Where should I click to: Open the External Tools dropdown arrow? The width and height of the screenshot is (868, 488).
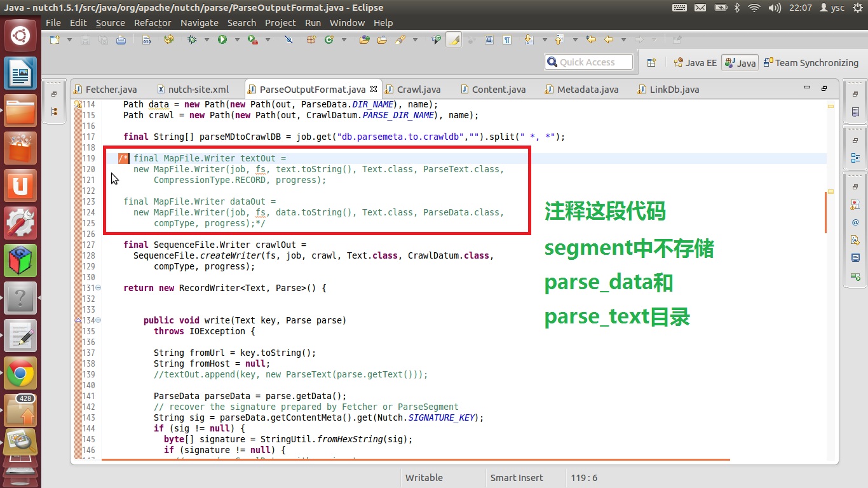(x=268, y=39)
